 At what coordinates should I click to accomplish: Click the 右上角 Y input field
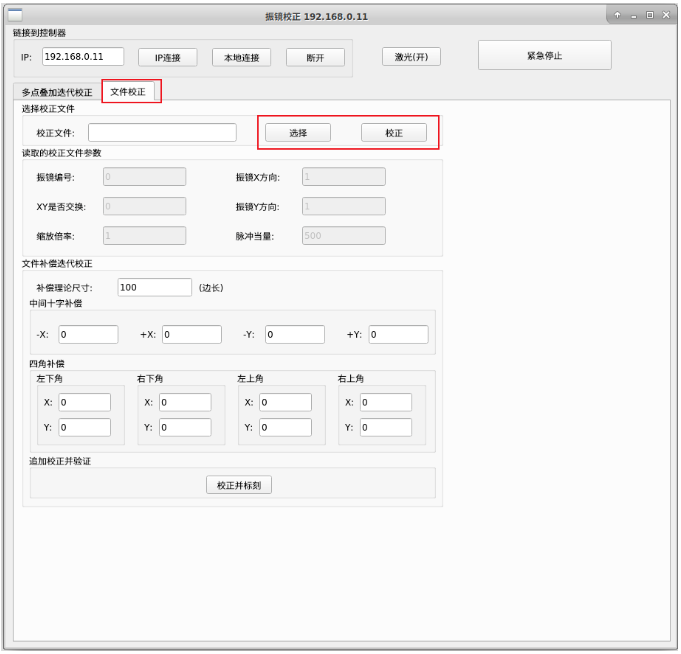click(x=386, y=428)
